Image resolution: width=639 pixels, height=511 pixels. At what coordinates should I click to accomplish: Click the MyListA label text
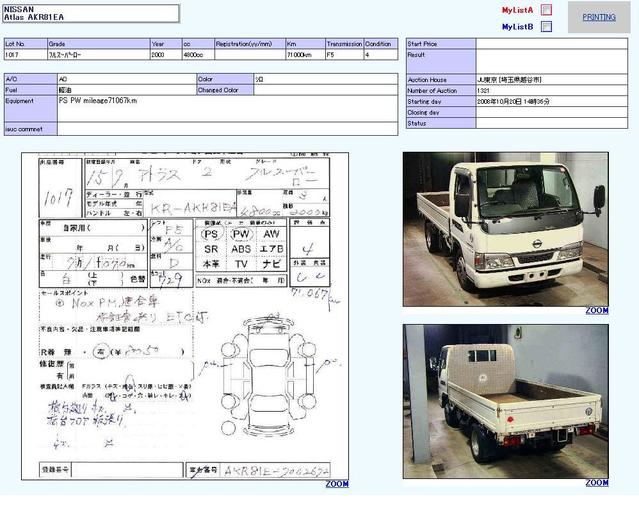coord(518,10)
